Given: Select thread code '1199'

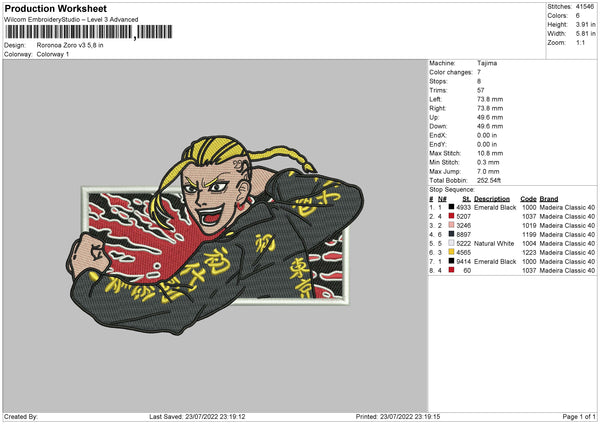Looking at the screenshot, I should click(529, 235).
